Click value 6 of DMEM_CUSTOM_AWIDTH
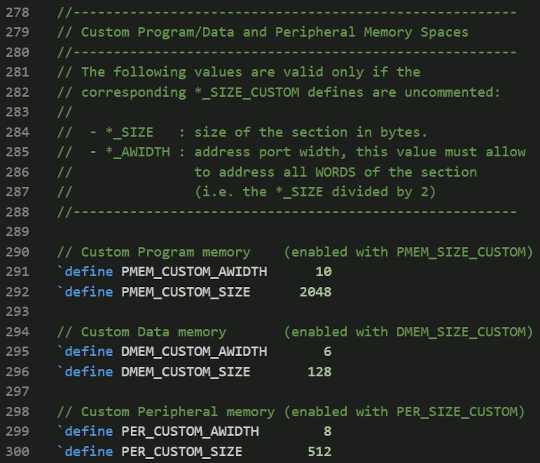Screen dimensions: 540x463 pos(328,352)
